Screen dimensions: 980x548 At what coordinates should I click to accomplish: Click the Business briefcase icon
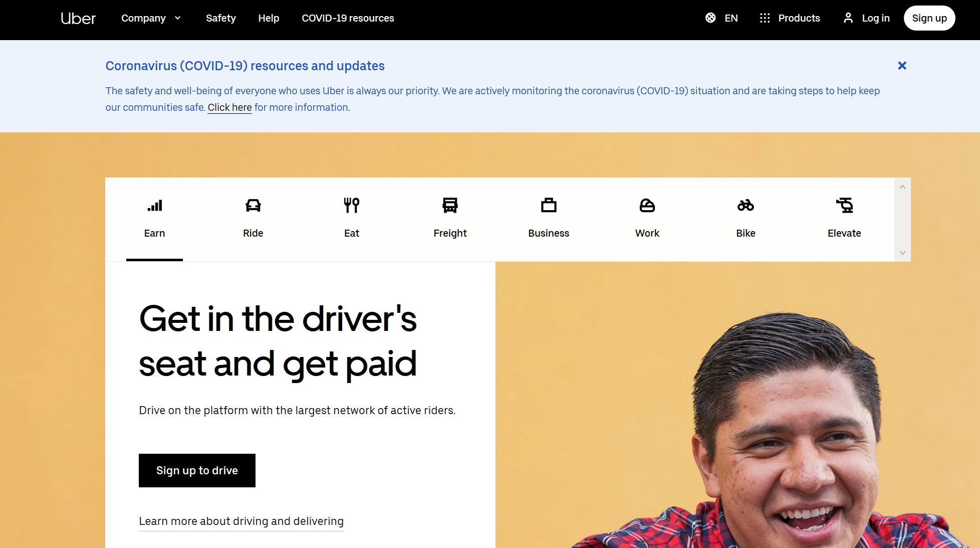pyautogui.click(x=549, y=206)
